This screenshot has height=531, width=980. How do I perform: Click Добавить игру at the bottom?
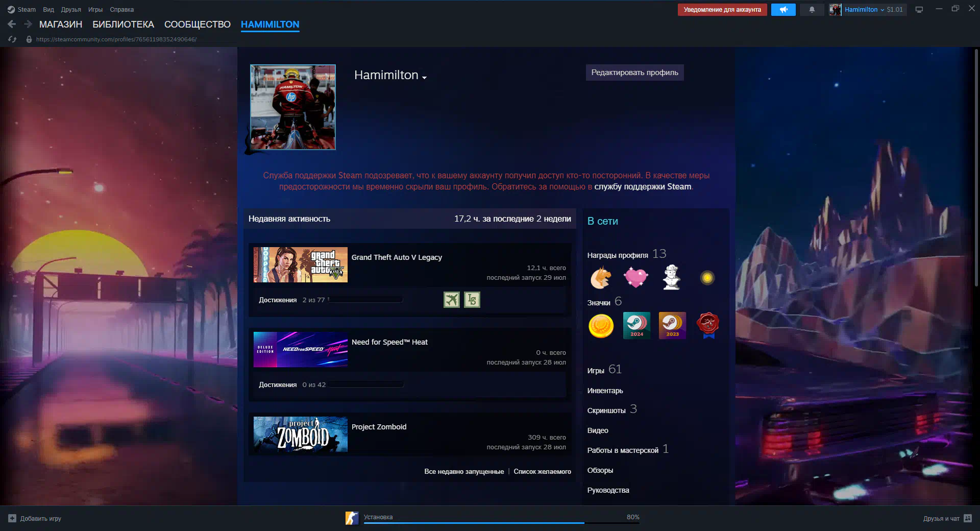pos(41,518)
